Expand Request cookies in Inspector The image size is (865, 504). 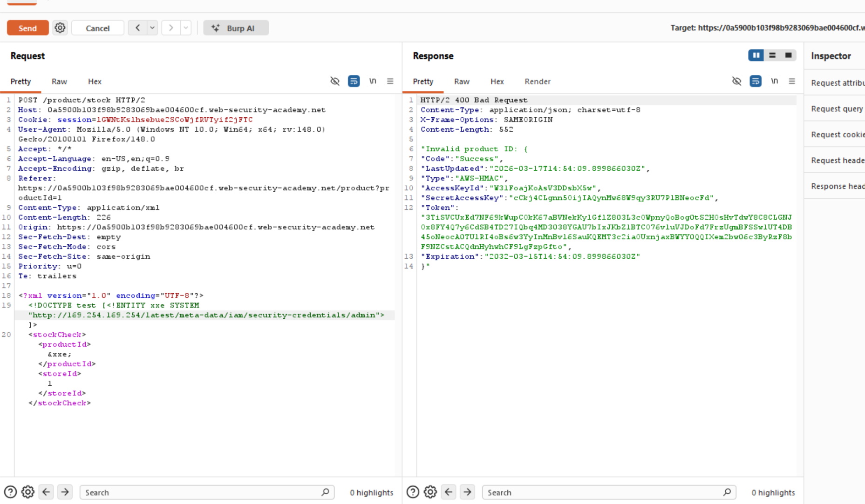pos(837,134)
